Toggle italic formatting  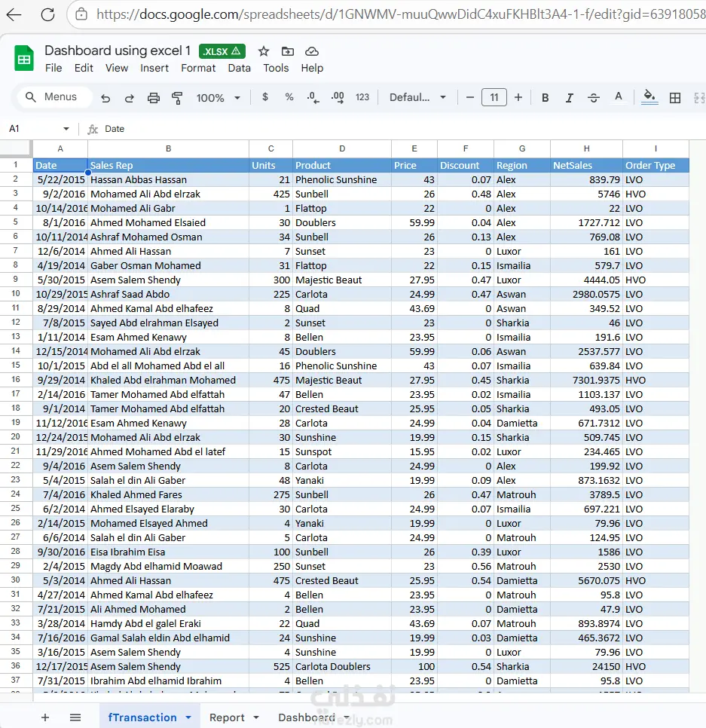click(x=570, y=98)
